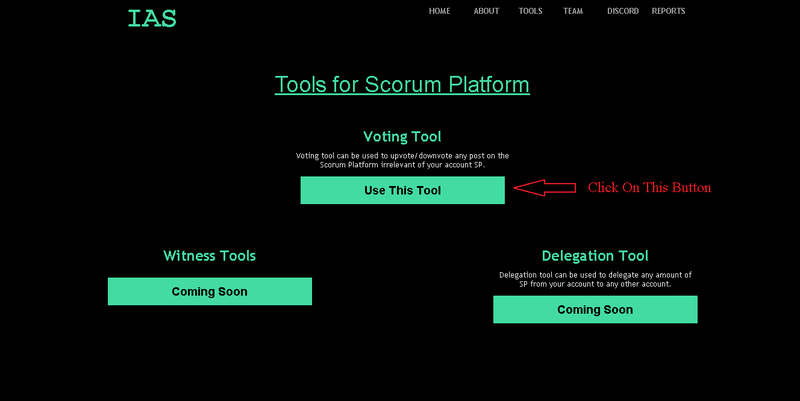Click the red 'Click On This Button' text
The image size is (800, 401).
coord(649,188)
